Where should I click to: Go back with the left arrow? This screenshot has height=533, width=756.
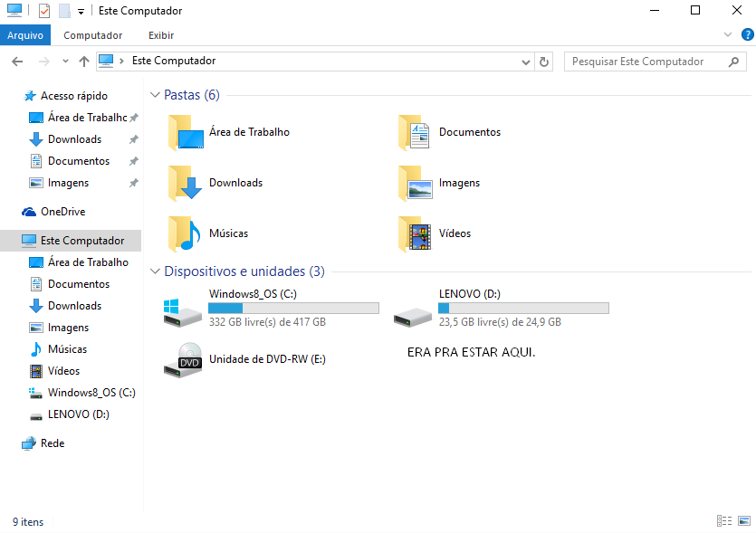17,62
